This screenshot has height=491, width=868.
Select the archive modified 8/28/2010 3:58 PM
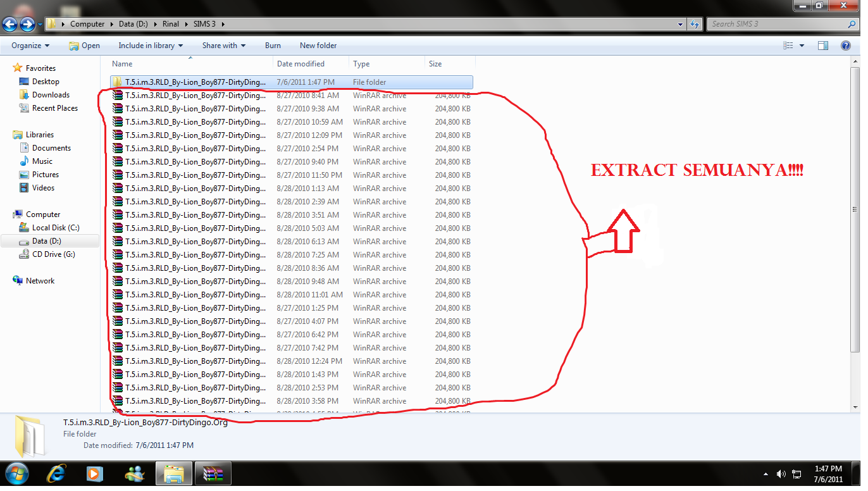(291, 401)
